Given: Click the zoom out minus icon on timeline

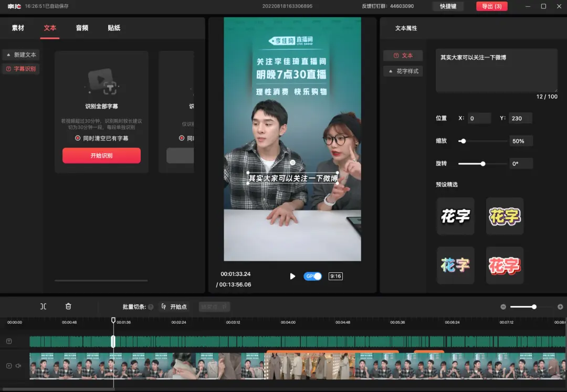Looking at the screenshot, I should (x=503, y=306).
